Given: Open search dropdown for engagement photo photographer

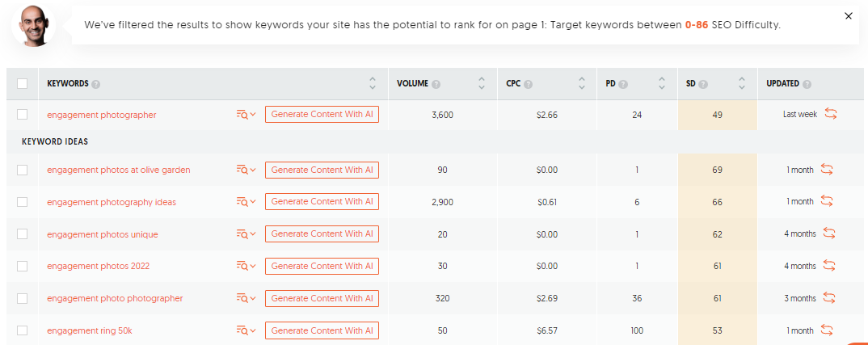Looking at the screenshot, I should tap(246, 298).
